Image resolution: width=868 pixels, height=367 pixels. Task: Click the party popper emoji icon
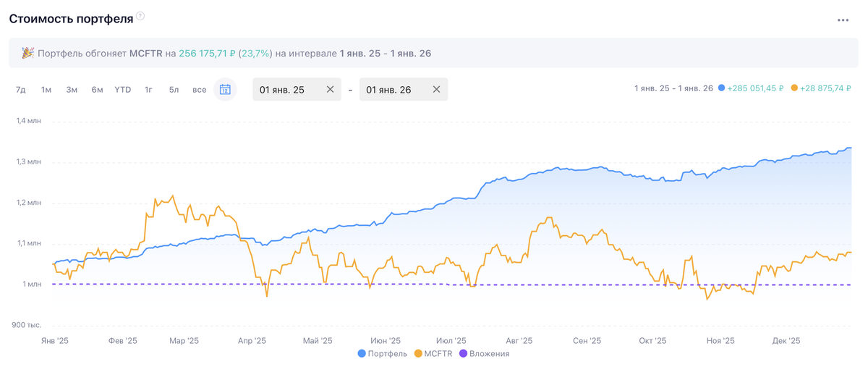(27, 54)
